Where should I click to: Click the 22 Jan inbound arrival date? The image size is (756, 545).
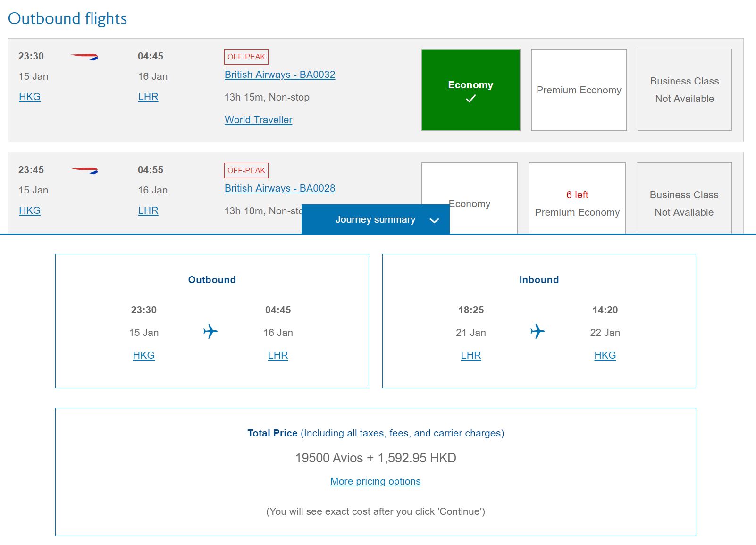pyautogui.click(x=605, y=333)
